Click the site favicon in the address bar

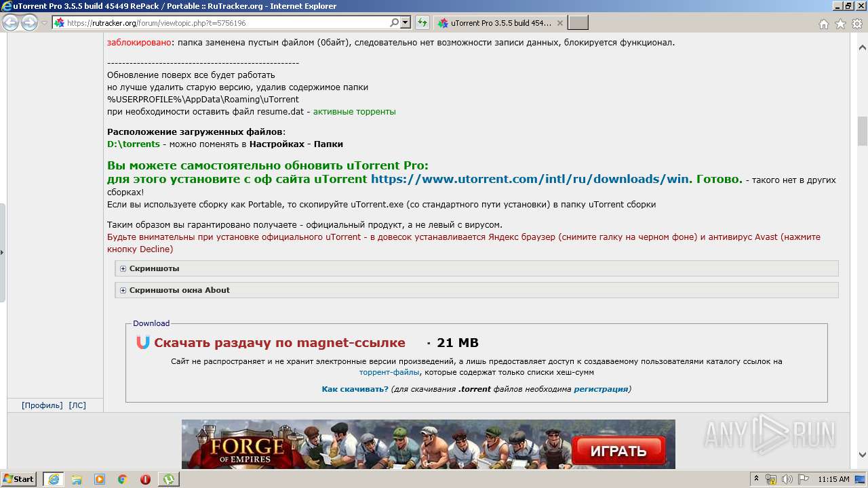coord(59,23)
